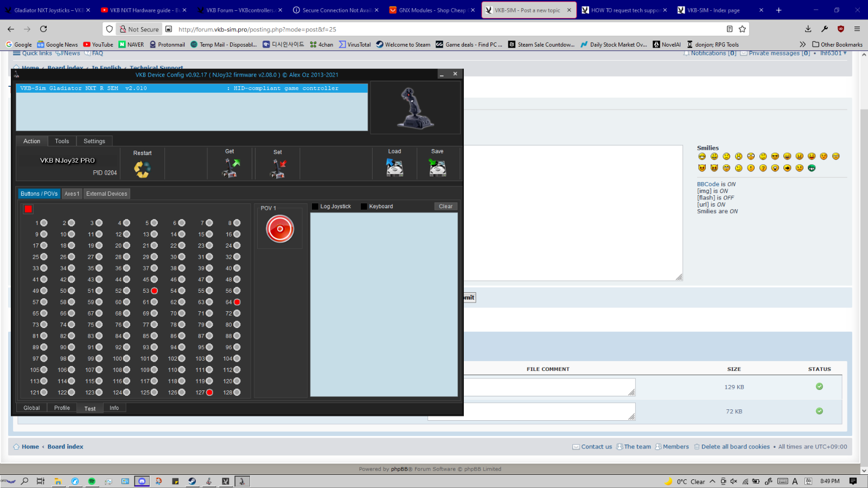Viewport: 868px width, 488px height.
Task: Show hidden system tray icons
Action: [712, 481]
